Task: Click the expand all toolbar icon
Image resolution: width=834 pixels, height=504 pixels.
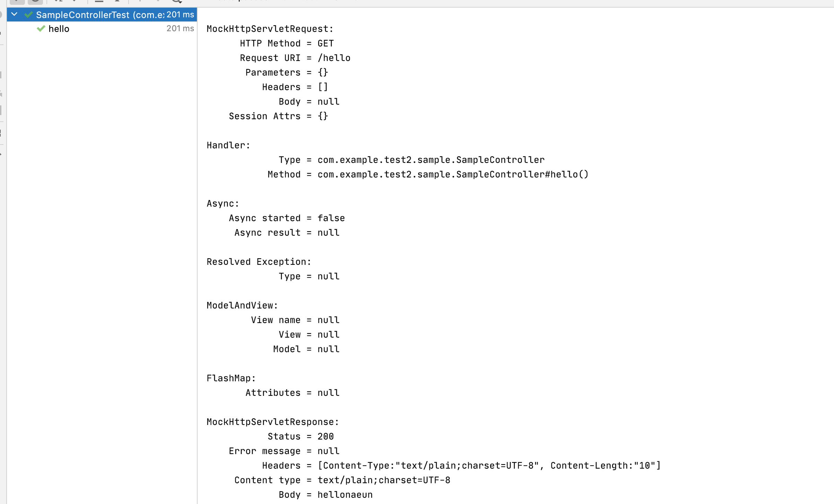Action: pos(99,1)
